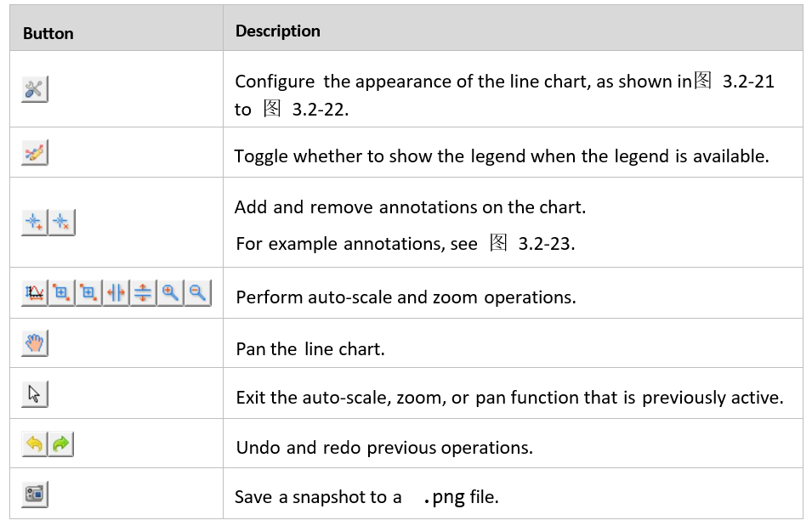This screenshot has height=526, width=812.
Task: Follow the 图 3.2-21 reference
Action: pos(734,82)
